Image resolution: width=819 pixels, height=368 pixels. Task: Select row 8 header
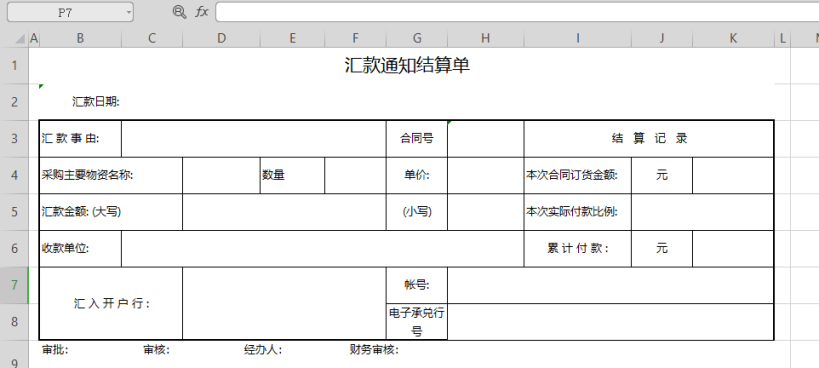tap(14, 322)
